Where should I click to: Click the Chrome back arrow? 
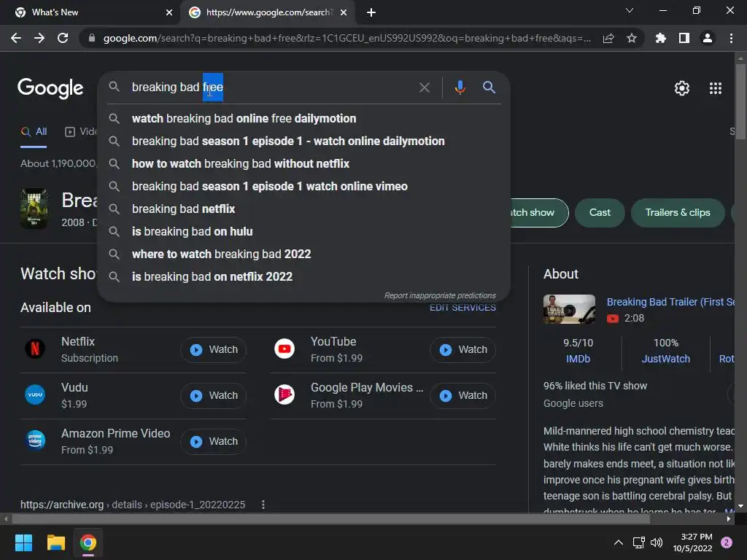(16, 38)
